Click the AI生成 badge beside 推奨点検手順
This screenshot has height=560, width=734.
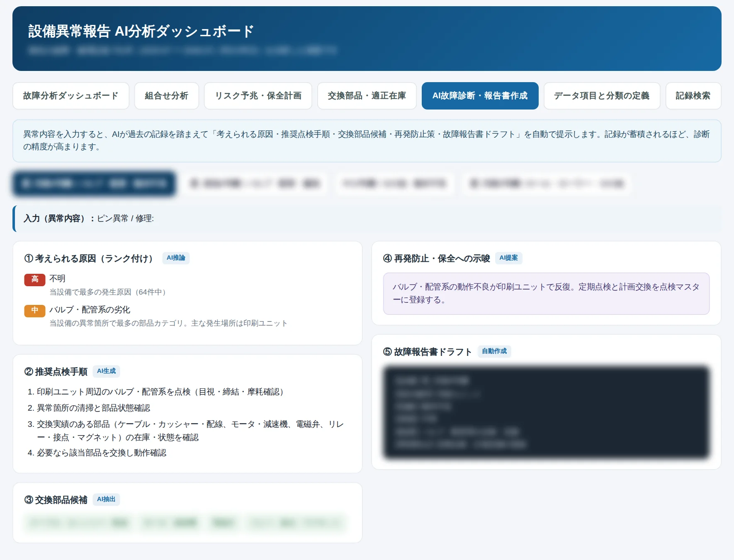pos(107,371)
